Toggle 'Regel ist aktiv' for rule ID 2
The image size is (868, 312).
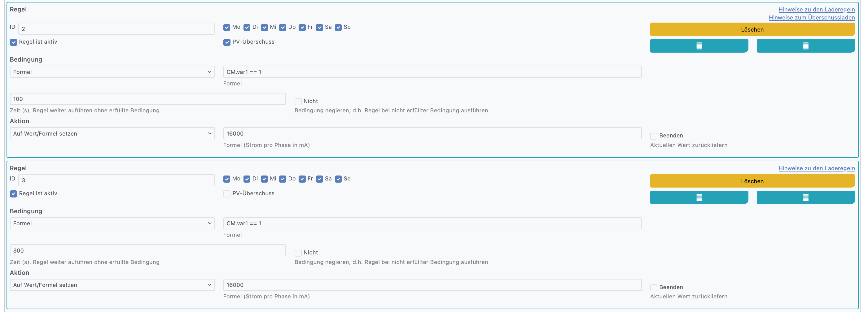(x=14, y=42)
